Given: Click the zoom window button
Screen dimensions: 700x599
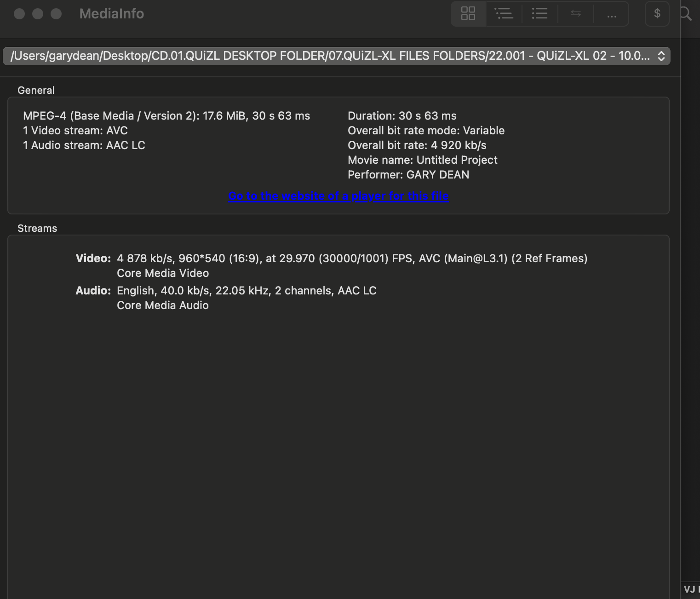Looking at the screenshot, I should 56,14.
